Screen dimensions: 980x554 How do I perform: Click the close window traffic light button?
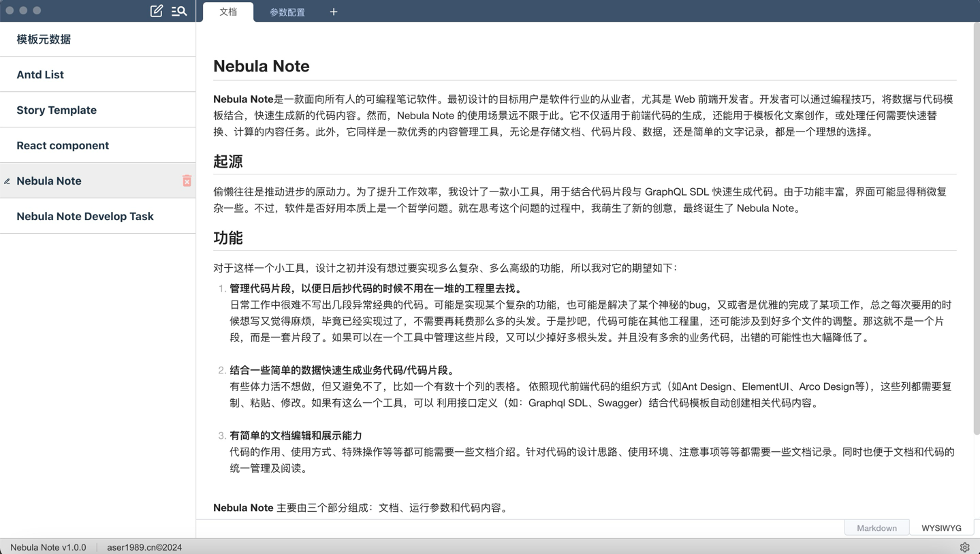click(10, 10)
